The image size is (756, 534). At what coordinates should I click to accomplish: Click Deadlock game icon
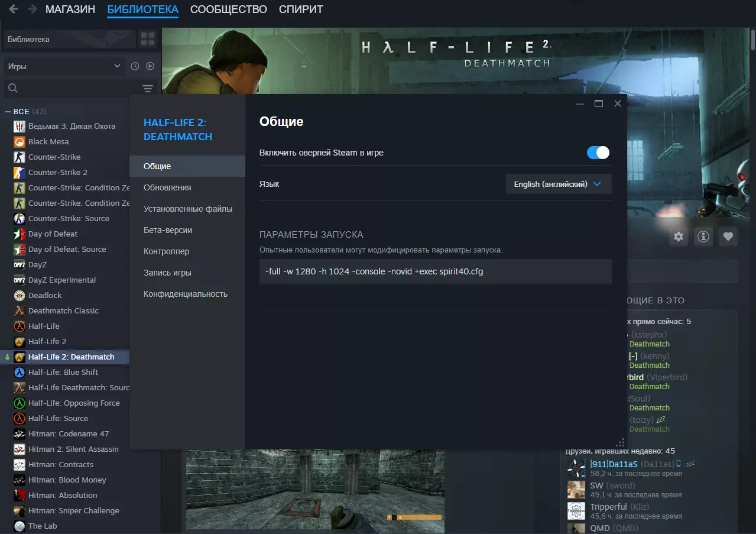pyautogui.click(x=20, y=295)
